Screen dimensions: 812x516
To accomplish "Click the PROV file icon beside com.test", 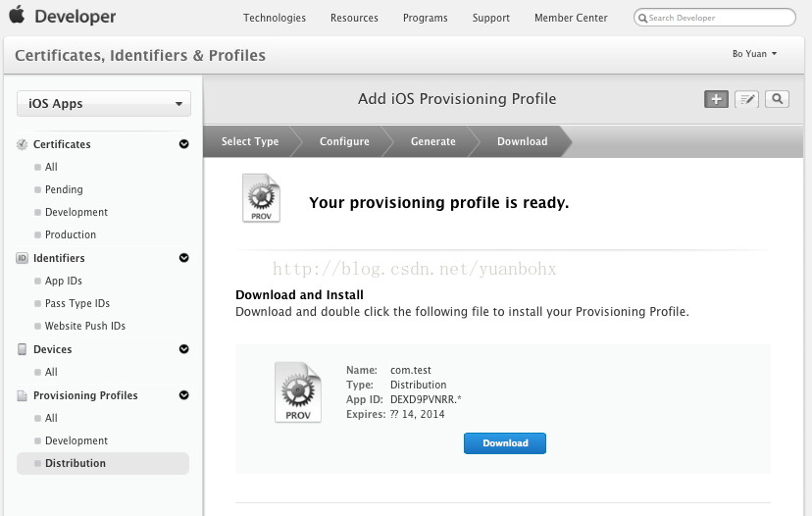I will [x=297, y=391].
